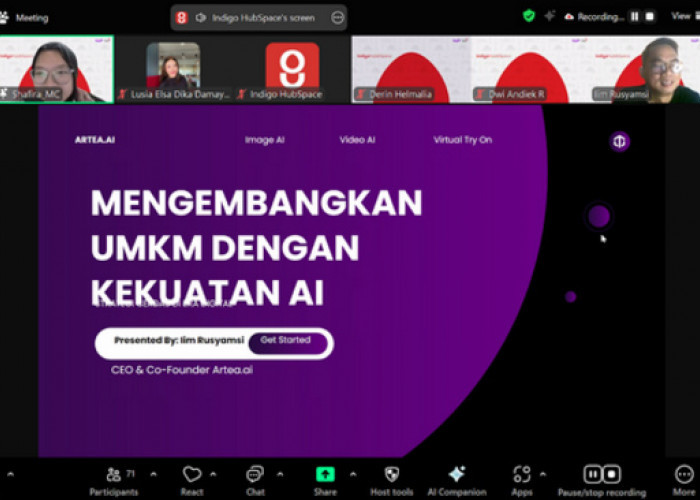Expand the Participants options caret
The image size is (700, 500).
[154, 474]
